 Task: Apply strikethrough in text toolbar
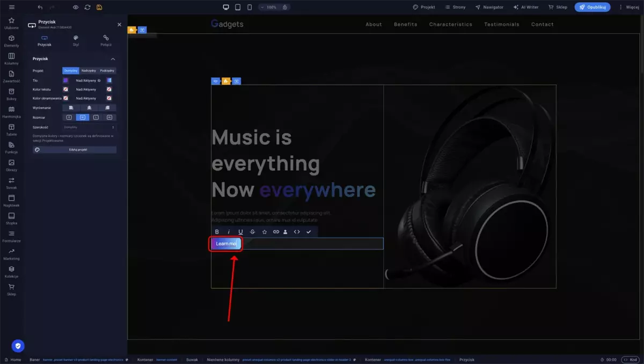(x=252, y=232)
